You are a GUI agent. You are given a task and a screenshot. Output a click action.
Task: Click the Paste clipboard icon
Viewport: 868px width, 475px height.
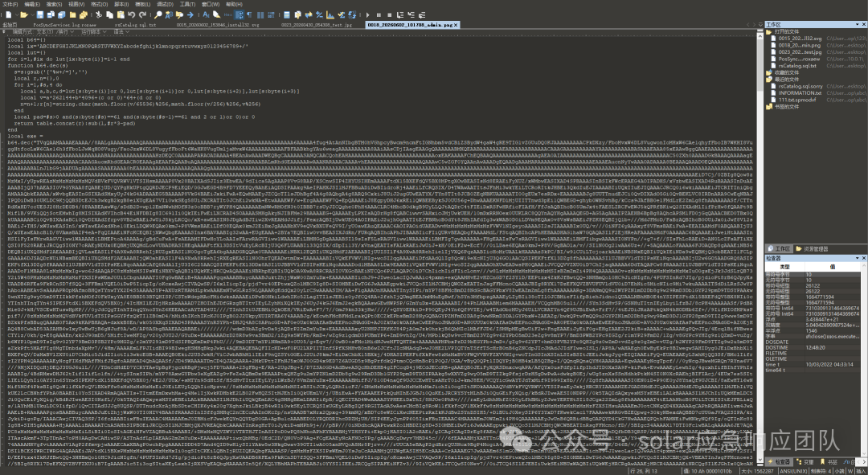point(120,15)
